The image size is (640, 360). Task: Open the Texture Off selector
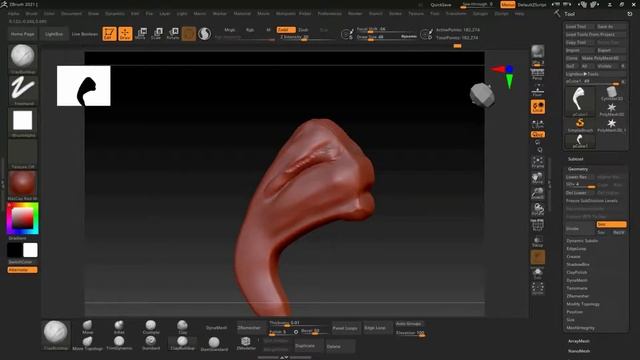point(22,154)
